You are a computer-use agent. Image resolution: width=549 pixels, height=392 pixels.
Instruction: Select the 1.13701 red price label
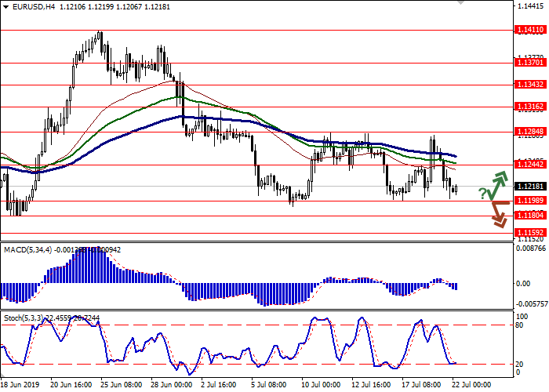[x=531, y=63]
